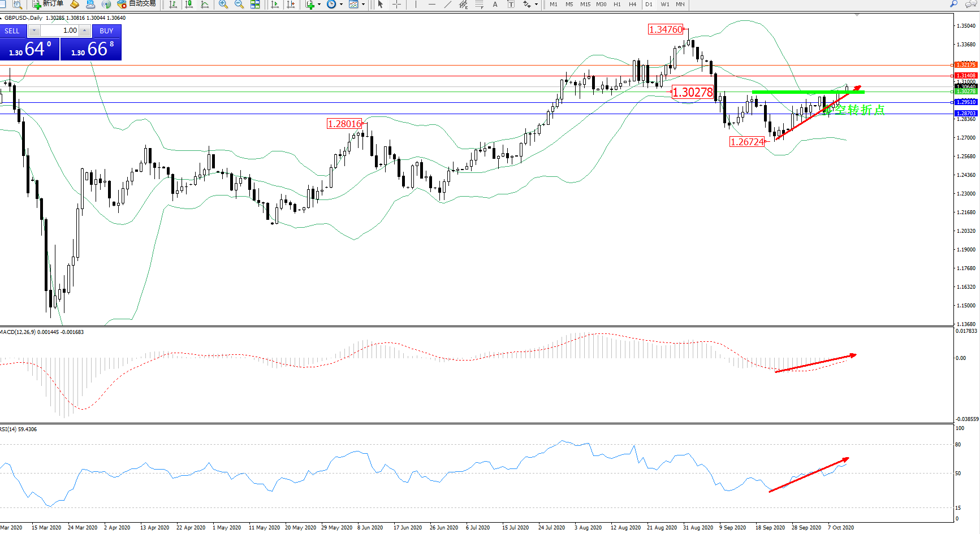Open the indicators list dropdown arrow
980x534 pixels.
[x=319, y=5]
